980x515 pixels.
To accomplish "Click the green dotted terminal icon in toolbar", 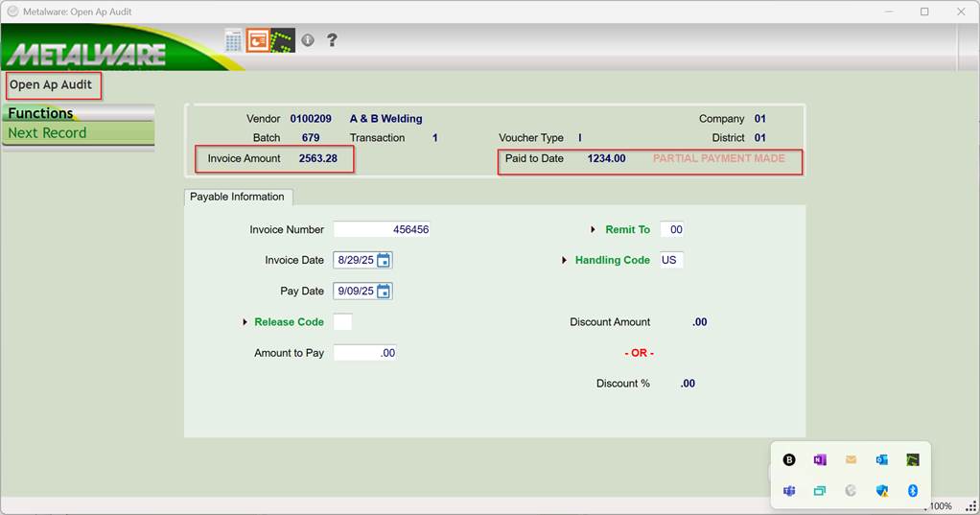I will [283, 40].
